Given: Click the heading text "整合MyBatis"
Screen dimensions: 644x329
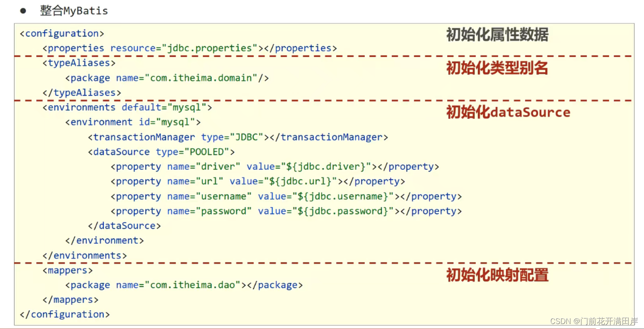Looking at the screenshot, I should (74, 11).
